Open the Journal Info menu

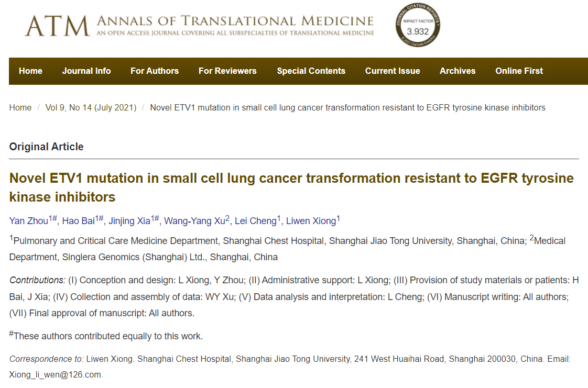pos(86,71)
